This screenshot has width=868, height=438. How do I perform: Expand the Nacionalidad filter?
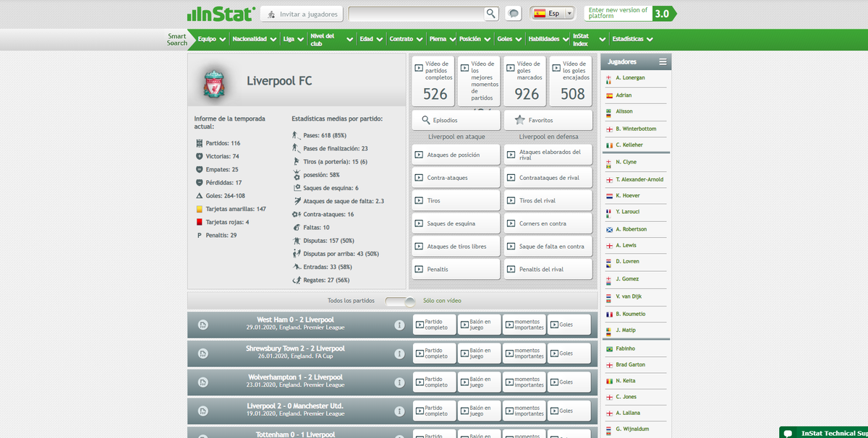254,39
